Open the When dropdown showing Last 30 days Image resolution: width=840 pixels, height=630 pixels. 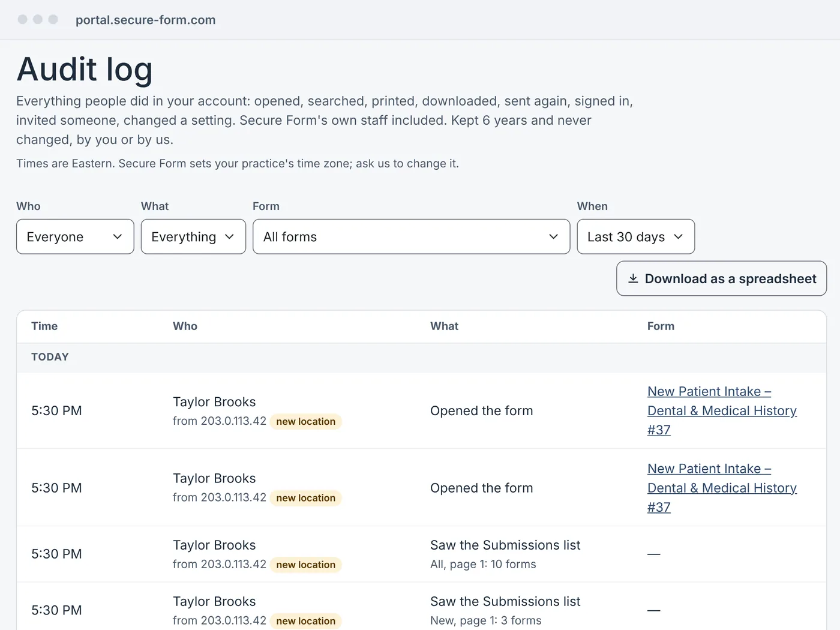tap(635, 236)
